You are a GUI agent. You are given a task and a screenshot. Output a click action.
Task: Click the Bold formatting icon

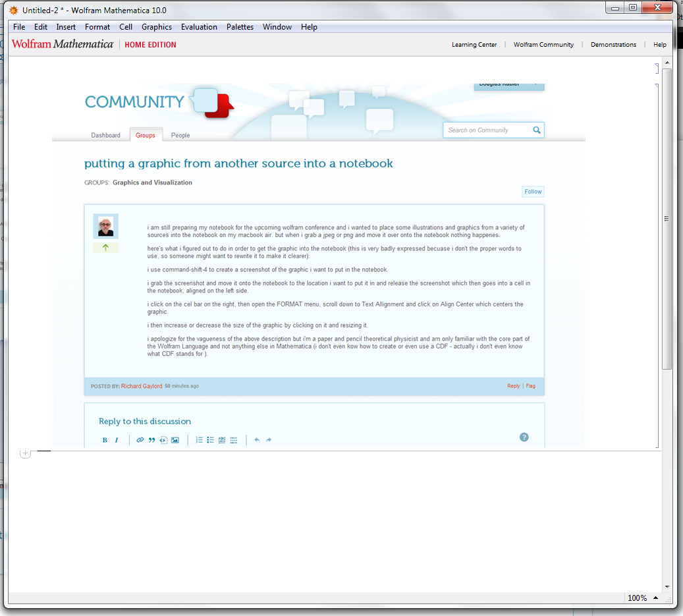pos(105,440)
